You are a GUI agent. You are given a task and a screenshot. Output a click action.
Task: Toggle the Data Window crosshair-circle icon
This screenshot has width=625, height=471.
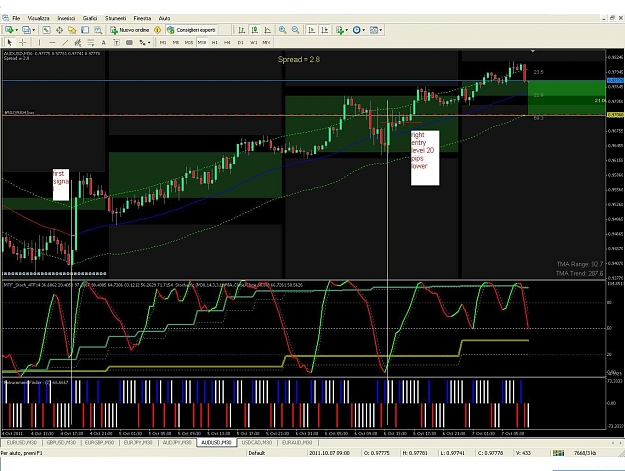pyautogui.click(x=59, y=30)
